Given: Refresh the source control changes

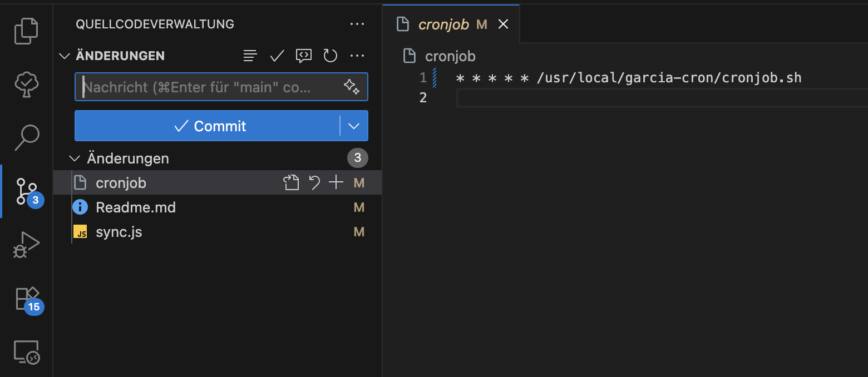Looking at the screenshot, I should tap(331, 56).
